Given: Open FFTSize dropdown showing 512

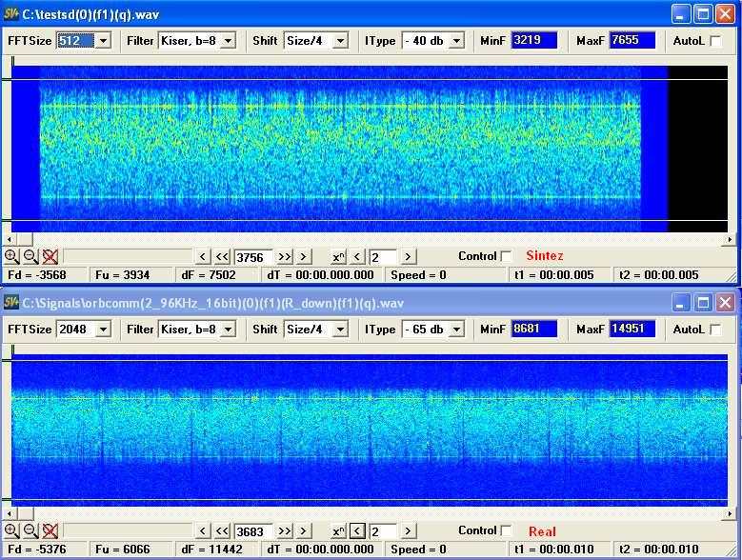Looking at the screenshot, I should point(103,41).
